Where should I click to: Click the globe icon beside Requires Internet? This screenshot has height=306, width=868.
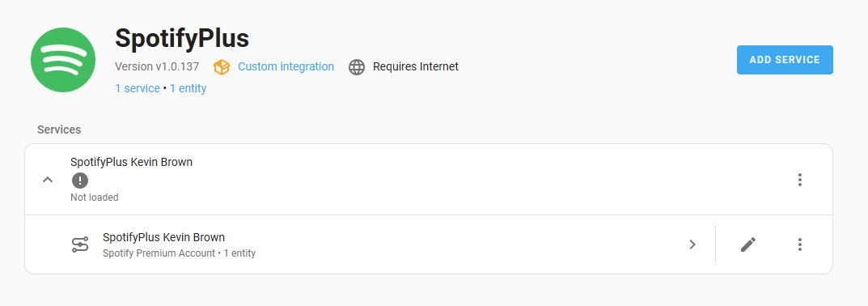[357, 67]
